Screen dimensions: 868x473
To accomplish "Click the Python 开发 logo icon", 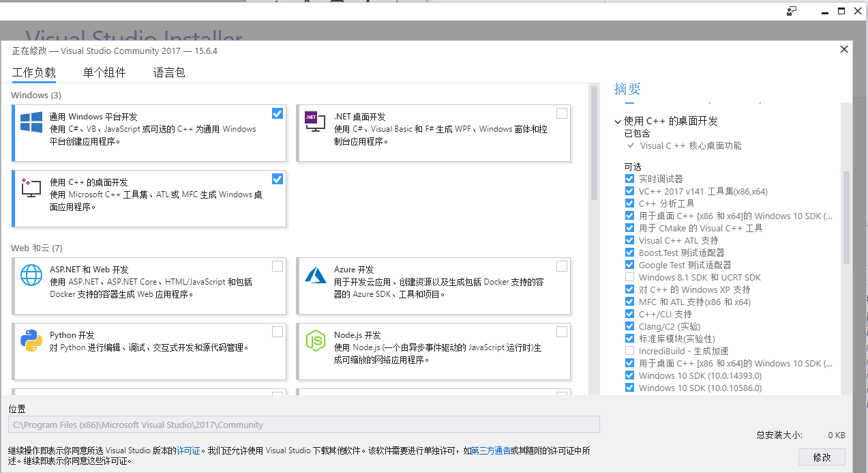I will tap(31, 340).
